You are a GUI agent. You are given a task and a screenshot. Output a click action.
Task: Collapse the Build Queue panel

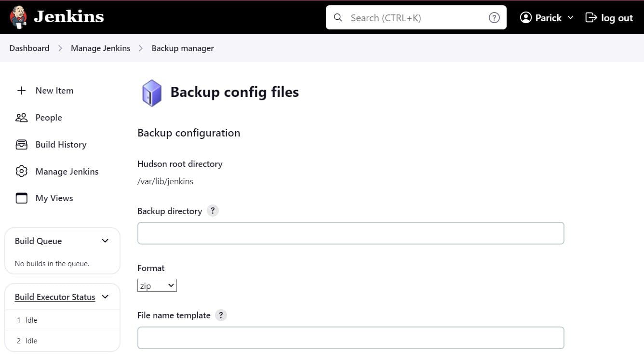pos(105,241)
